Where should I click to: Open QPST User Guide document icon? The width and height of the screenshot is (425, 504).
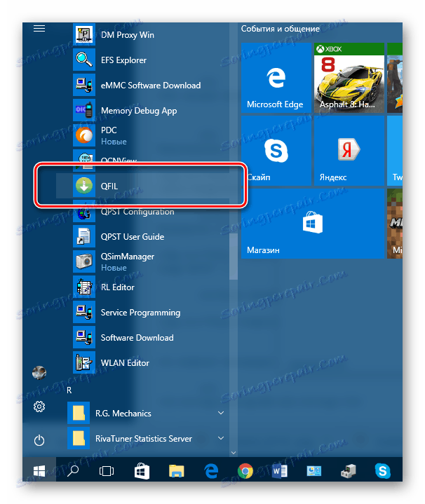coord(84,236)
